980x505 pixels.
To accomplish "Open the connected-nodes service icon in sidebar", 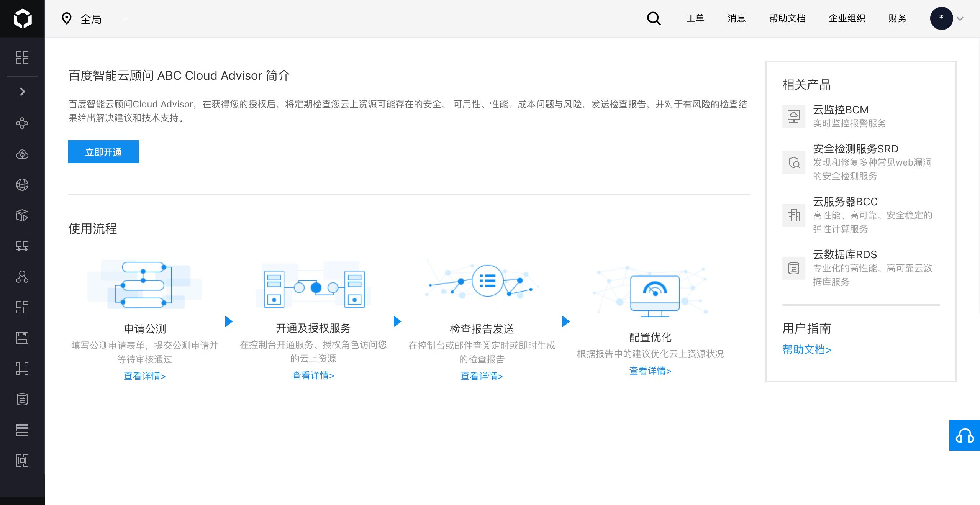I will coord(22,123).
